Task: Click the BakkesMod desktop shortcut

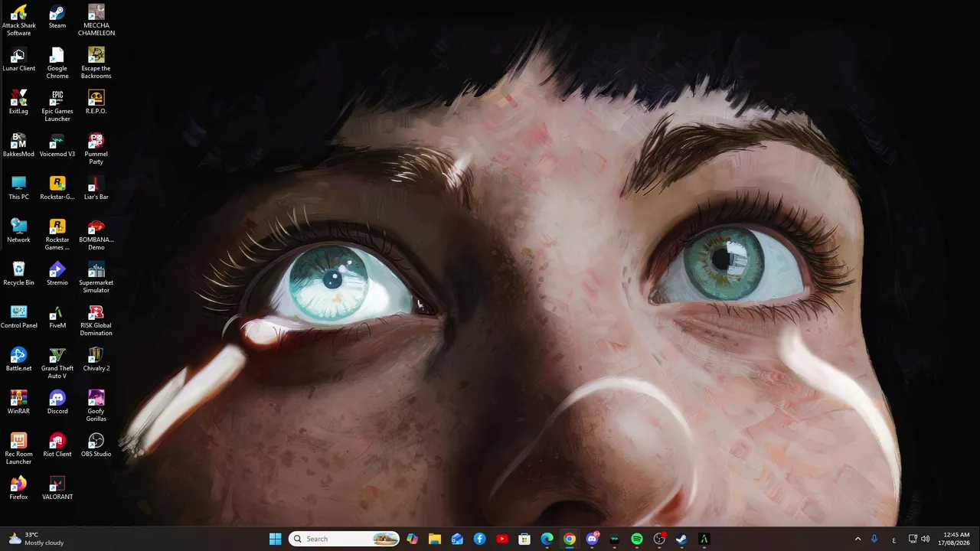Action: coord(18,145)
